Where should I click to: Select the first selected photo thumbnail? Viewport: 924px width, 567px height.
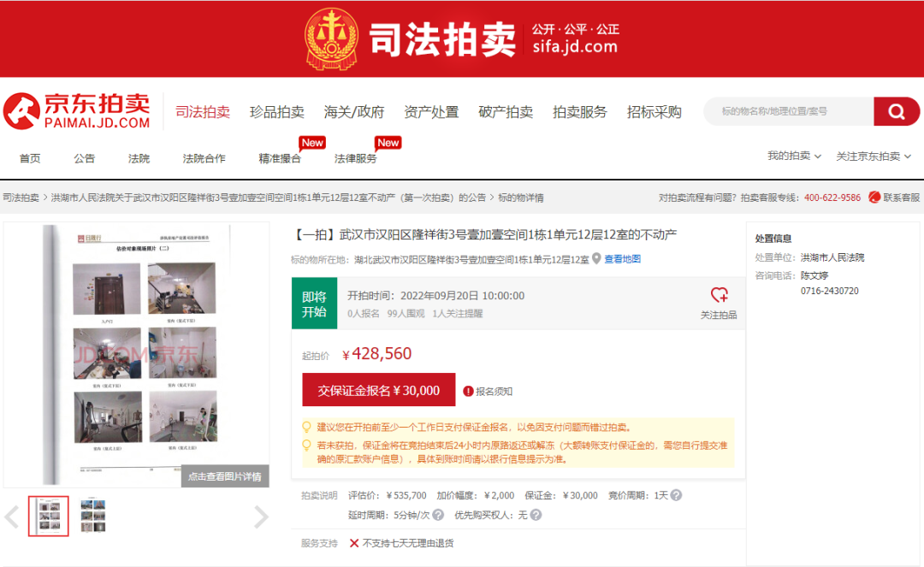[48, 517]
